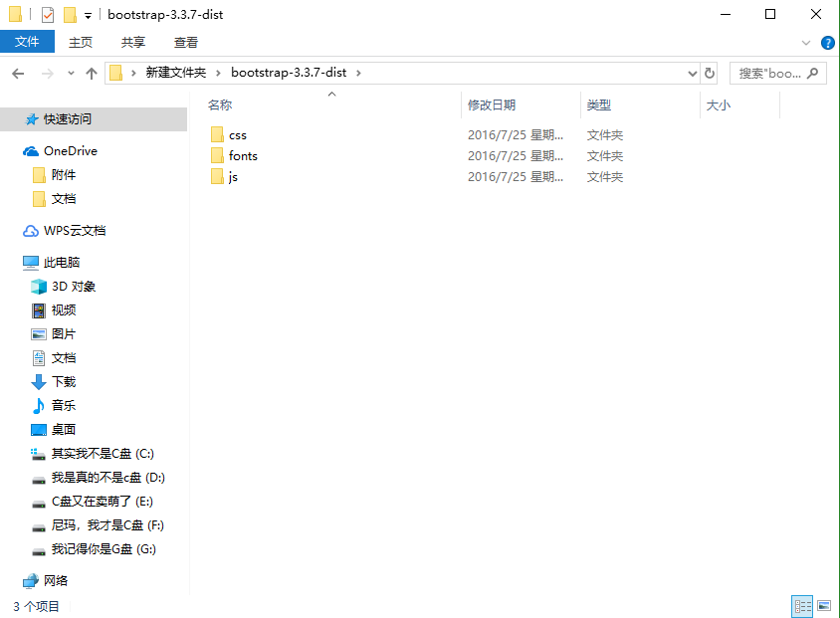Click bootstrap-3.3.7-dist in the address breadcrumb

coord(289,73)
